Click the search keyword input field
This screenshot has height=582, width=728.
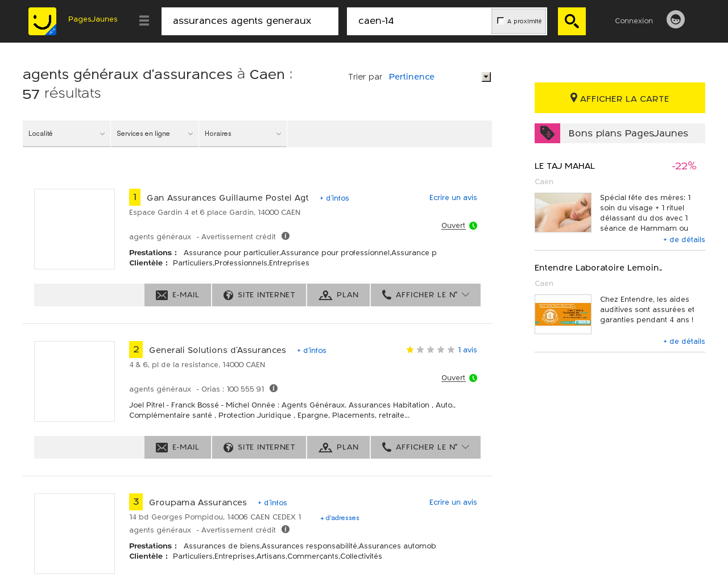coord(250,21)
